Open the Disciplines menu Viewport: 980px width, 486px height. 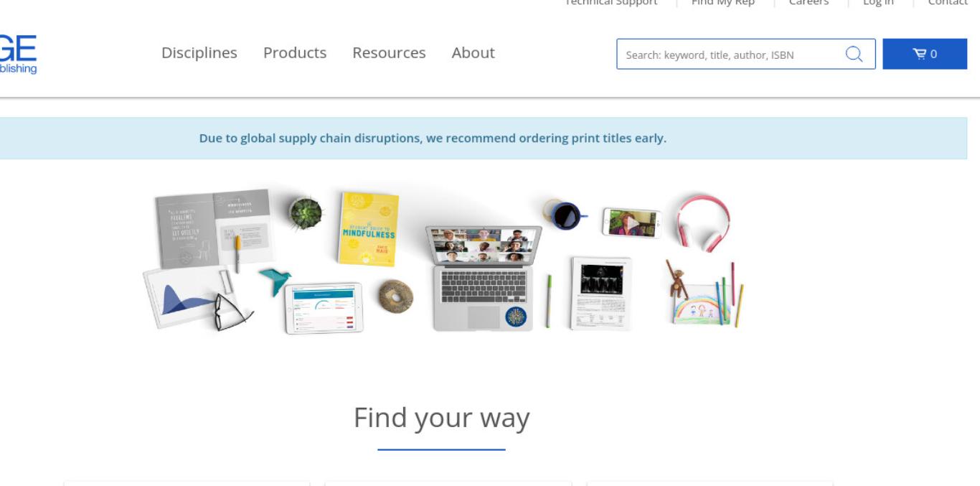point(199,53)
